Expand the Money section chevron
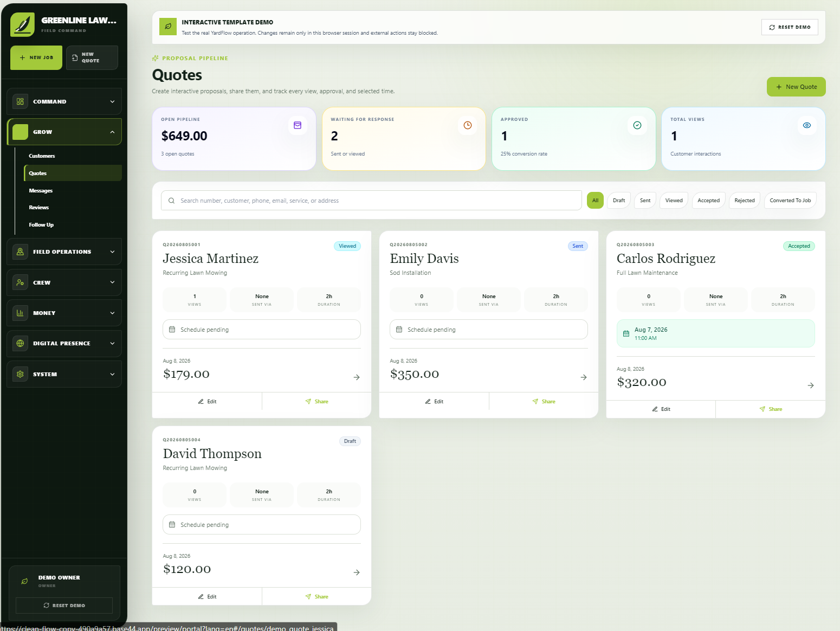The height and width of the screenshot is (631, 840). tap(112, 313)
